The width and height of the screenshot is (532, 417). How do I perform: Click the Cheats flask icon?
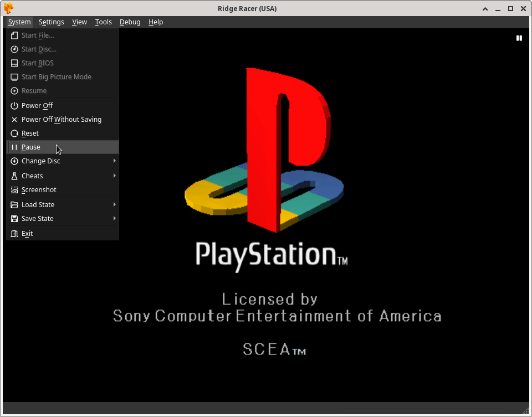(x=14, y=176)
